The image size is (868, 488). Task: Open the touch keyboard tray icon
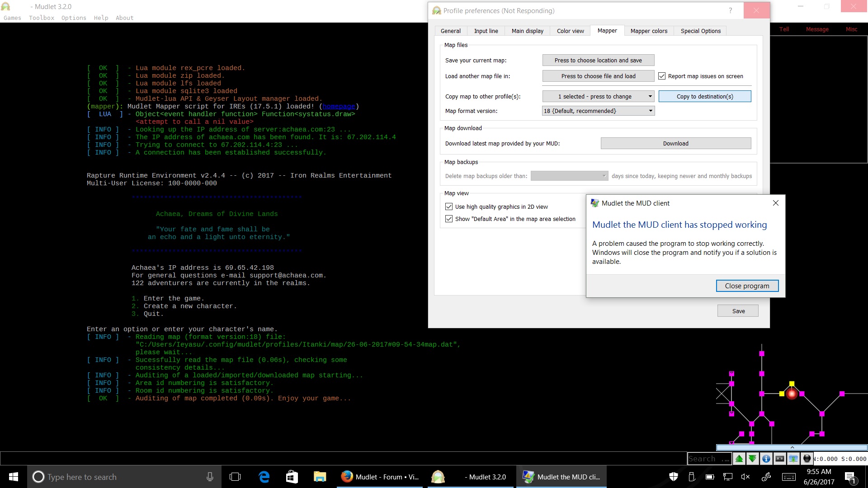[x=789, y=477]
